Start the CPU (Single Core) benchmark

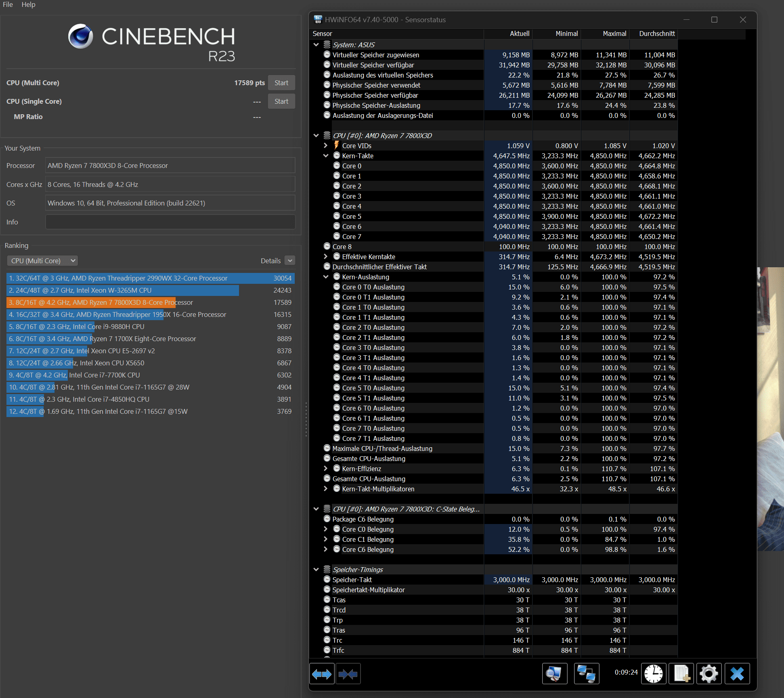(281, 101)
